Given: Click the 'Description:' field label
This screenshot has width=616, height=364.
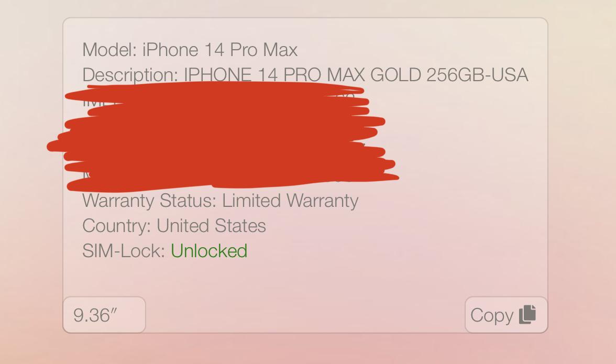Looking at the screenshot, I should [x=130, y=75].
